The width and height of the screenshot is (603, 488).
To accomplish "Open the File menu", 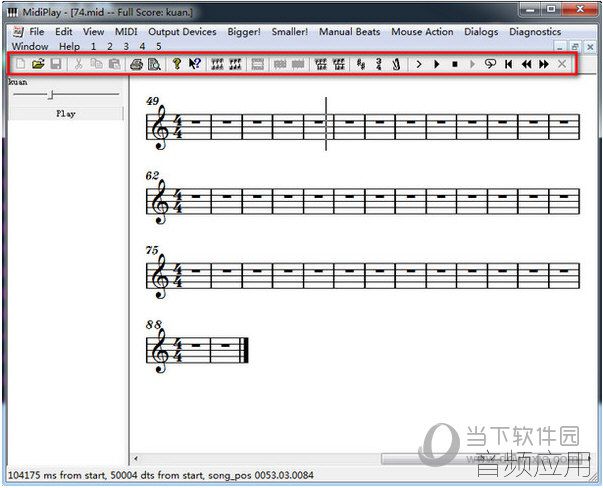I will tap(37, 32).
